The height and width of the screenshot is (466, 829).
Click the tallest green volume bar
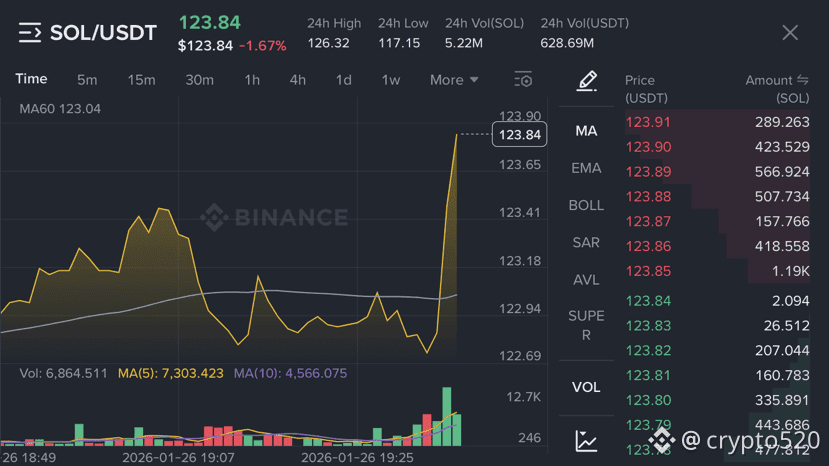[447, 417]
